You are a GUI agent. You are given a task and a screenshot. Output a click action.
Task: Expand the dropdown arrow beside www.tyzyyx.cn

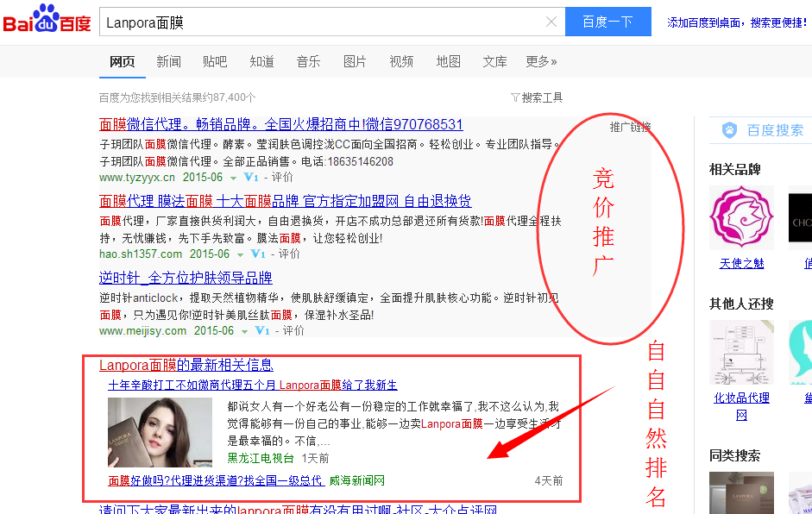[233, 179]
